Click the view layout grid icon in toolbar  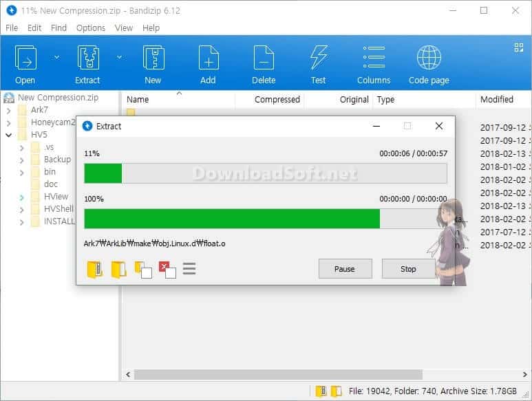[x=519, y=47]
